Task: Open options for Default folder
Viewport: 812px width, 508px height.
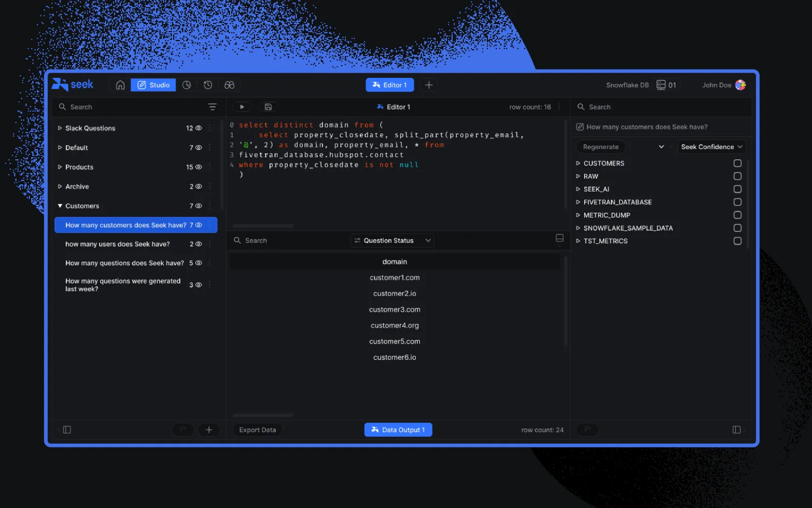Action: [x=210, y=147]
